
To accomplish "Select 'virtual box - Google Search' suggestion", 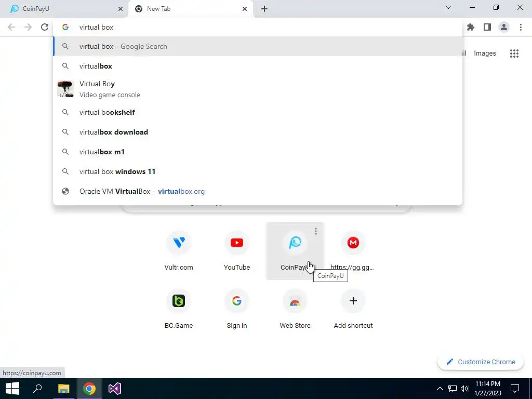I will click(x=258, y=46).
